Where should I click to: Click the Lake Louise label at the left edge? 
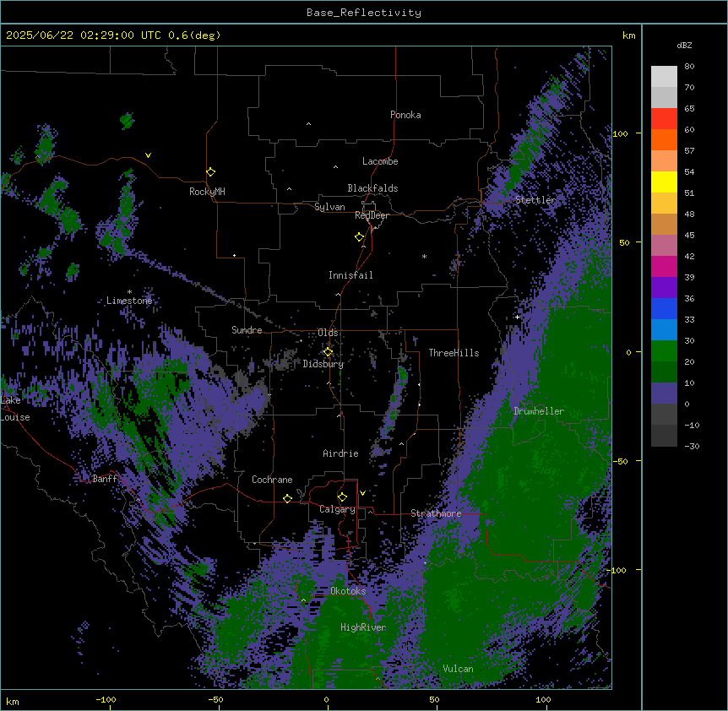click(15, 409)
